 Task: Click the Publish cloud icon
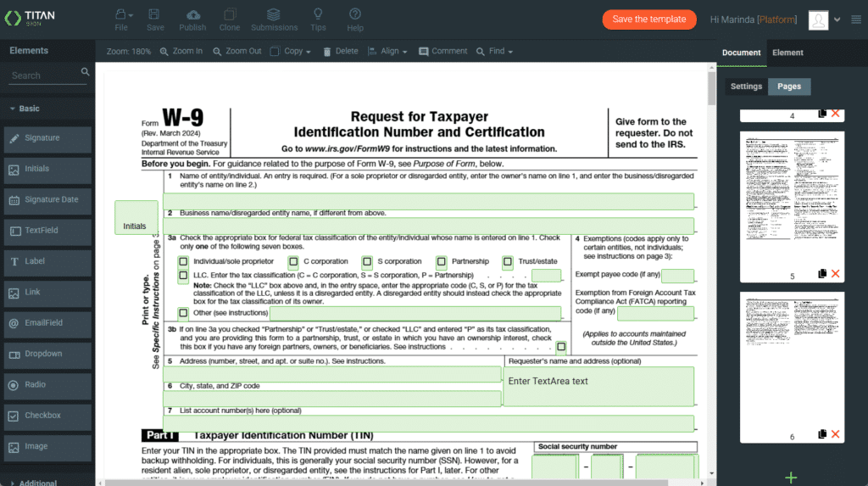192,14
